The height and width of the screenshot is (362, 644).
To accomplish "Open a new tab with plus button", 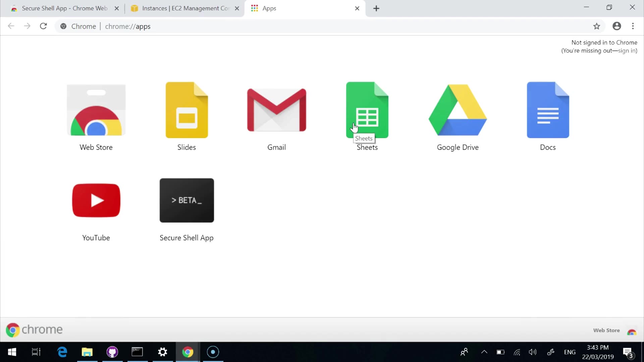I will [x=376, y=8].
